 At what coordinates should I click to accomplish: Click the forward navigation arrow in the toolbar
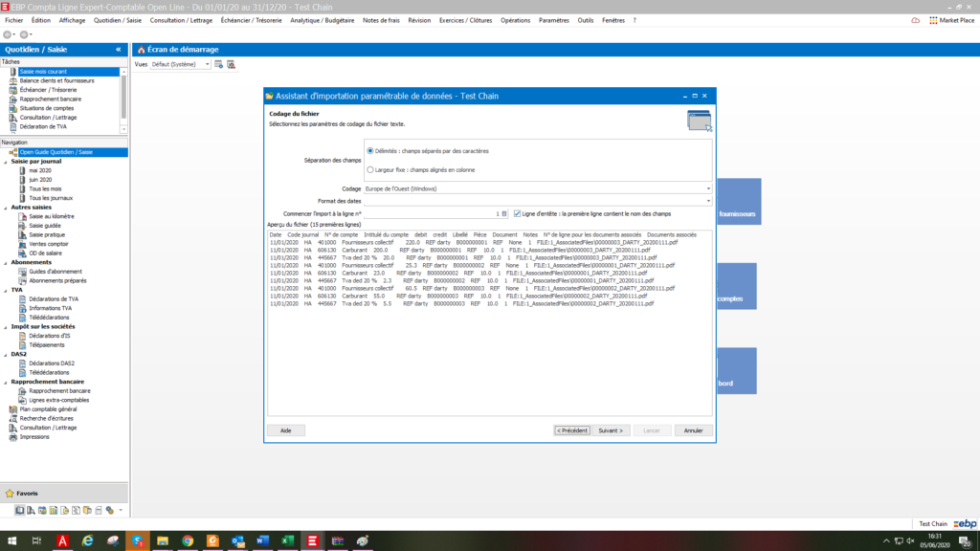pyautogui.click(x=24, y=34)
